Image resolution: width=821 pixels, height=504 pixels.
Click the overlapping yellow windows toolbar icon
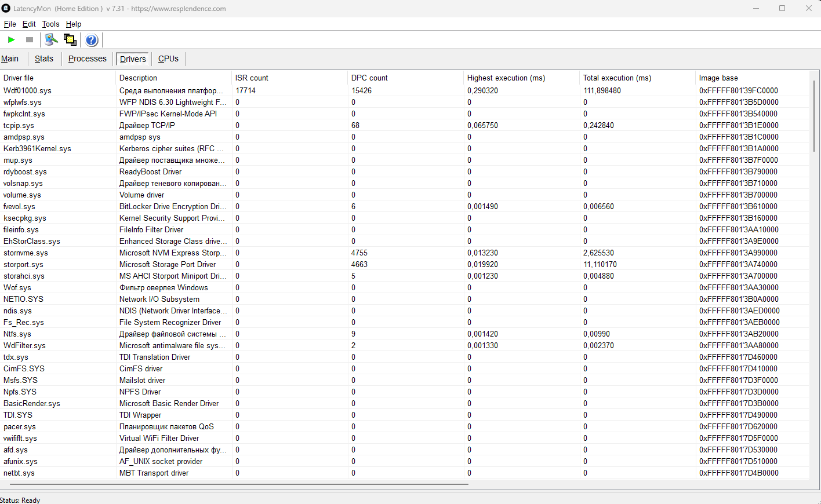(70, 40)
